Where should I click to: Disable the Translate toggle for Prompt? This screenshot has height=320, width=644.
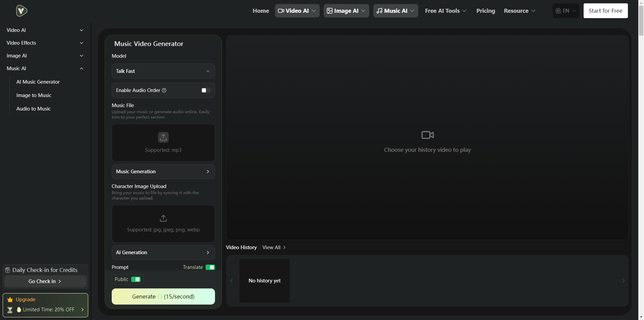click(210, 267)
